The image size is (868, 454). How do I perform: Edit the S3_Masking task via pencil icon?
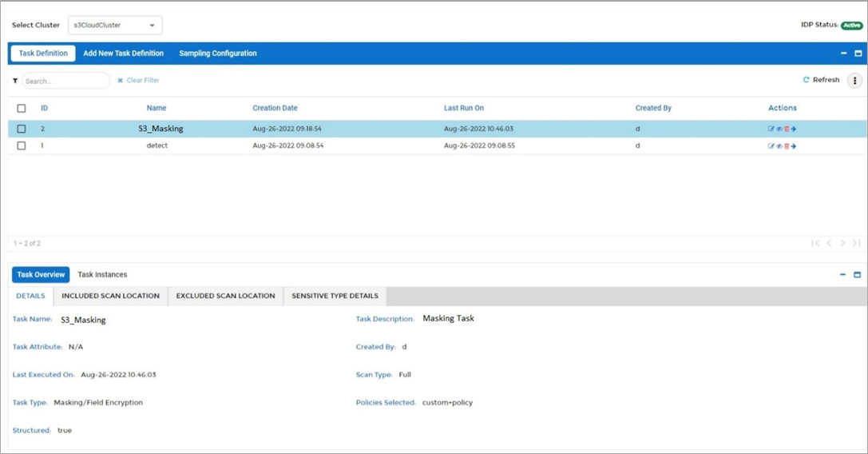(x=771, y=129)
